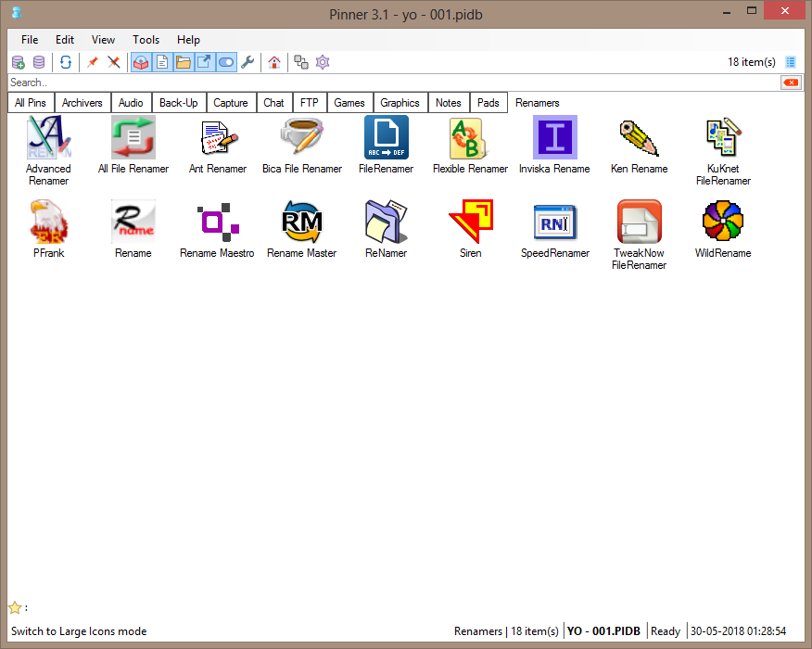Select the WildRename colorful wheel icon
Screen dimensions: 812x649
723,222
